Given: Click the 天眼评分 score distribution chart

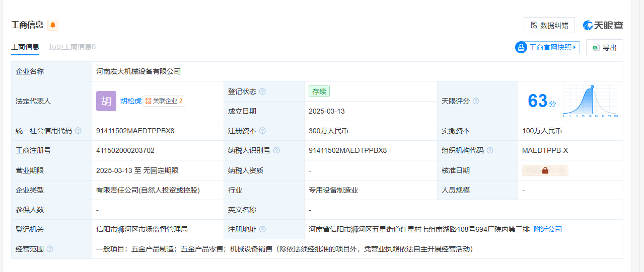Looking at the screenshot, I should click(x=591, y=101).
